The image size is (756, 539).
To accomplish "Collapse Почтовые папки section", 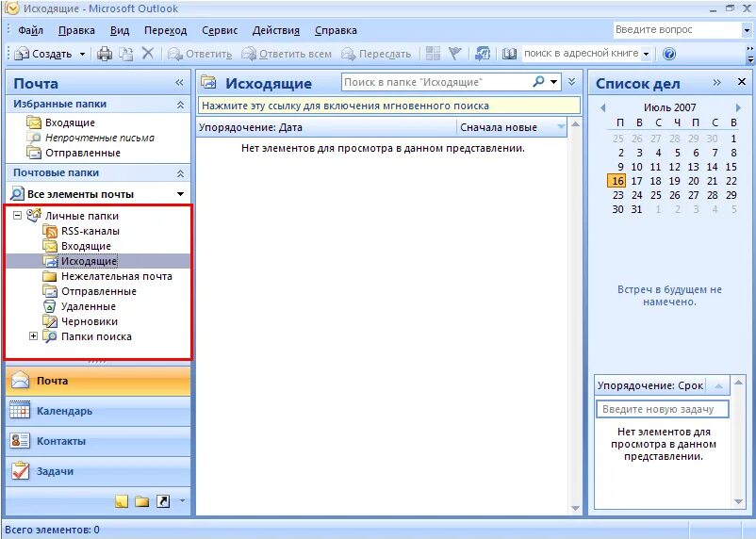I will coord(180,173).
